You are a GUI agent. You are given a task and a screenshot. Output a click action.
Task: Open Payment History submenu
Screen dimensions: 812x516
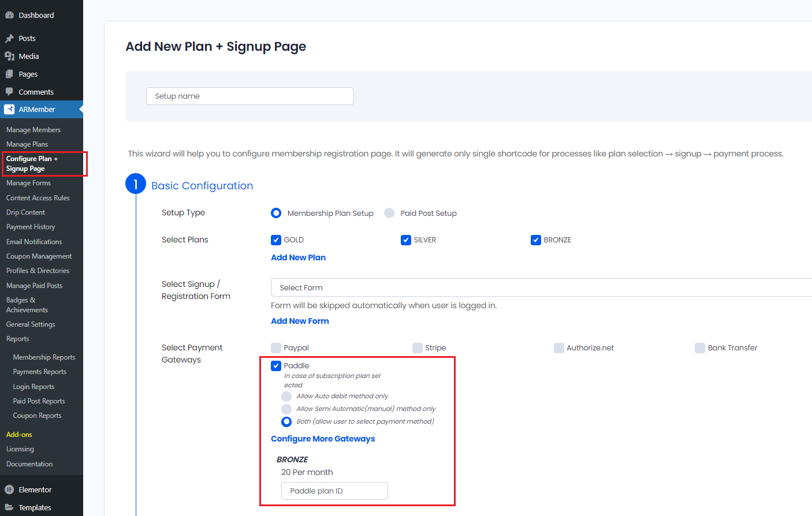click(31, 227)
